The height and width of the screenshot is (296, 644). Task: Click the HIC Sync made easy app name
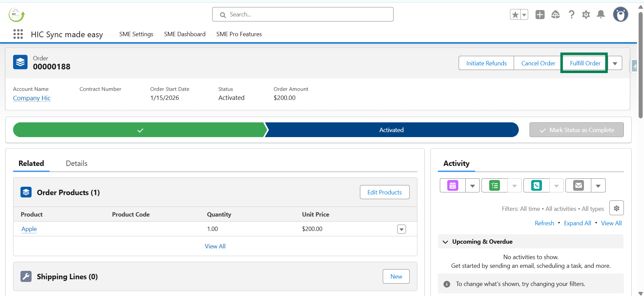(67, 35)
